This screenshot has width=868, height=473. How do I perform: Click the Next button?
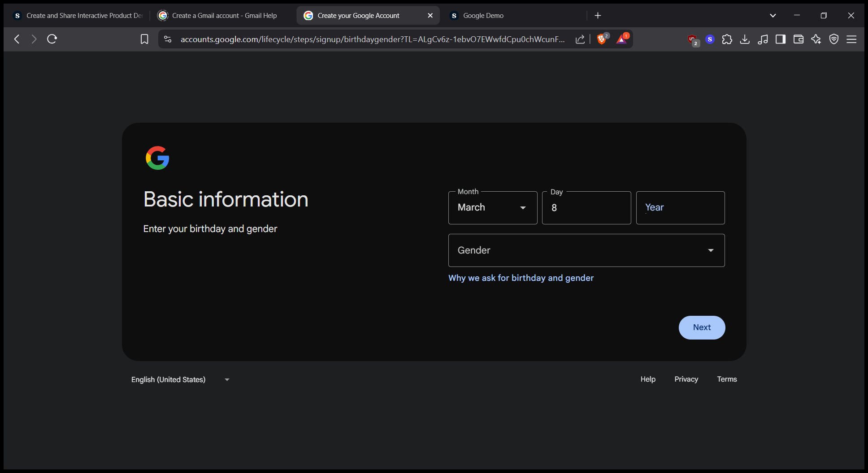(702, 327)
